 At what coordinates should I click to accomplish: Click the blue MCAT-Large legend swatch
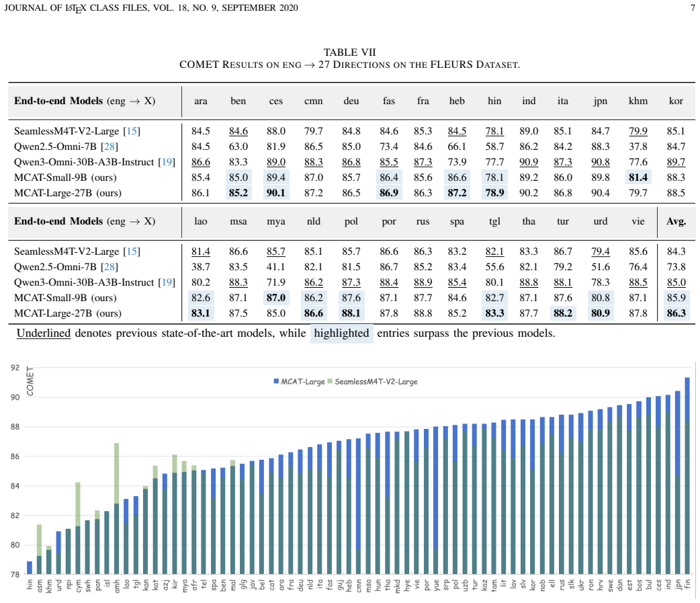click(276, 381)
